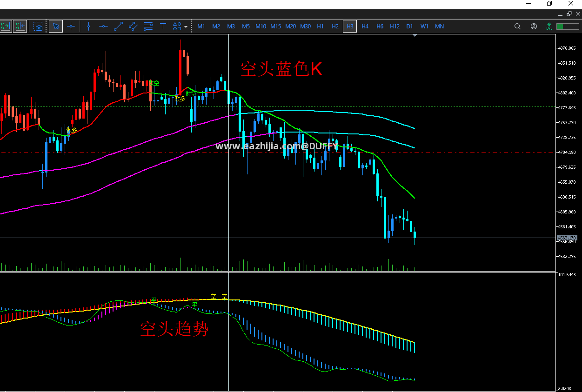582x392 pixels.
Task: Switch chart to MN timeframe
Action: (439, 27)
